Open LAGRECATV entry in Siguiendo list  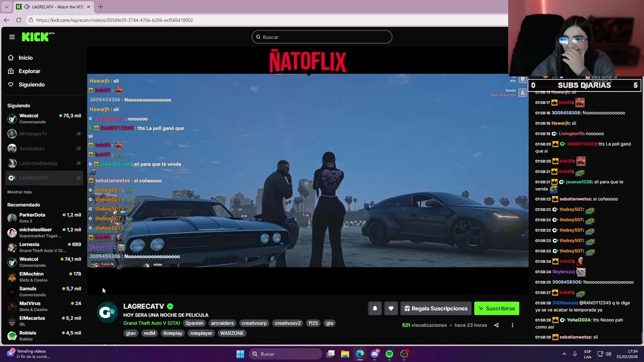[44, 177]
